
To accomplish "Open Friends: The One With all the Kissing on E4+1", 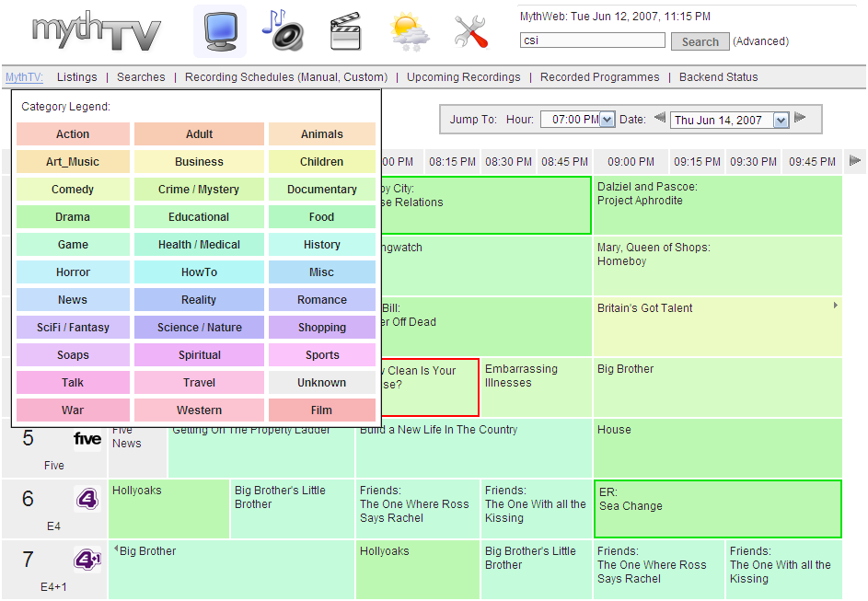I will [x=784, y=570].
